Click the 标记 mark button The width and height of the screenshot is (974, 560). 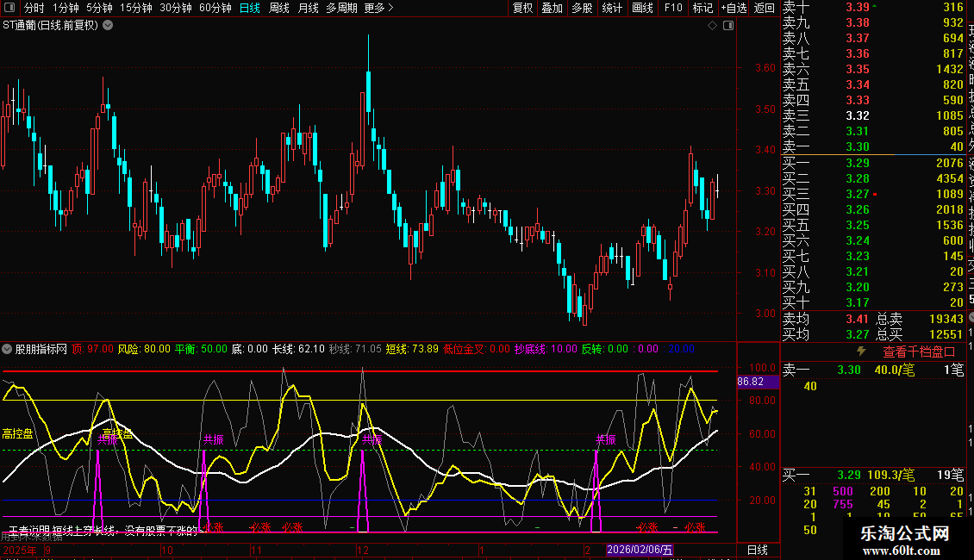pos(702,8)
